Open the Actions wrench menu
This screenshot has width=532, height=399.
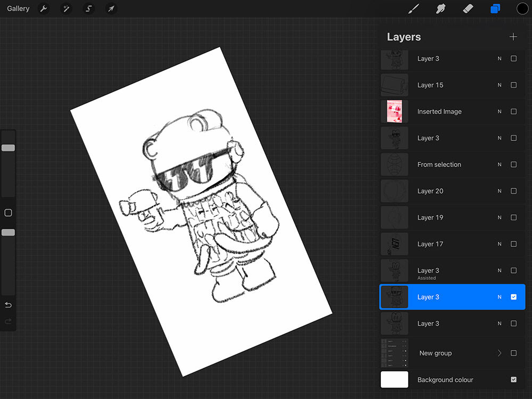(44, 9)
